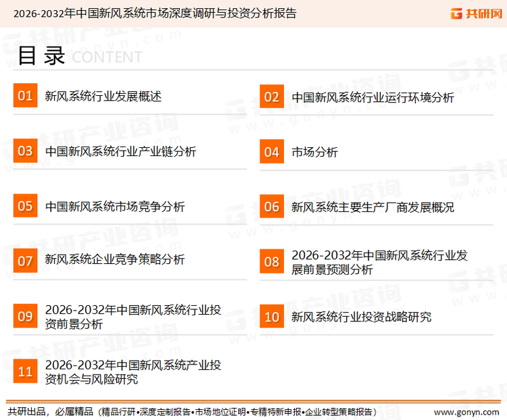Click the orange 05 number badge
Screen dimensions: 507x420
click(25, 205)
